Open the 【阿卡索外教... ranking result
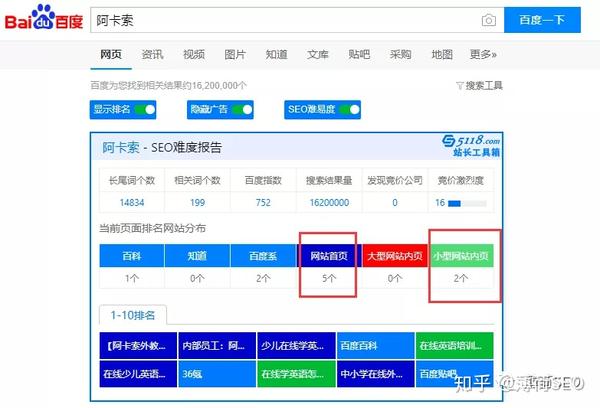Screen dimensions: 600x408 (138, 346)
